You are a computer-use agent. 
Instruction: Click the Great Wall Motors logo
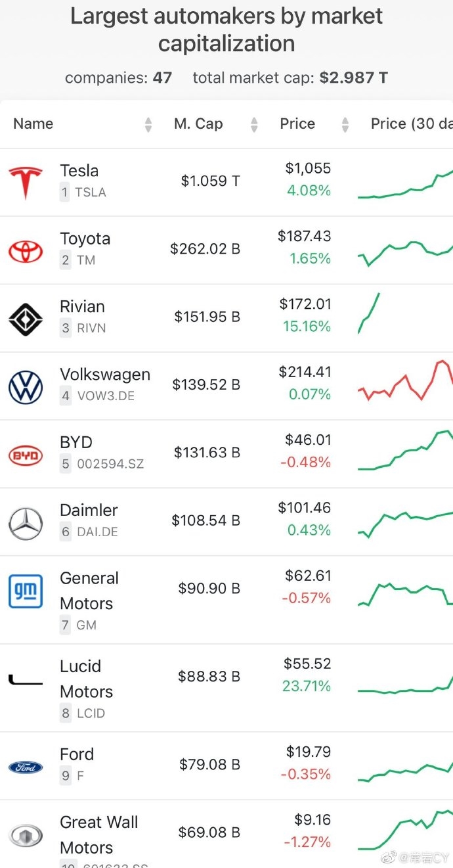click(x=26, y=835)
